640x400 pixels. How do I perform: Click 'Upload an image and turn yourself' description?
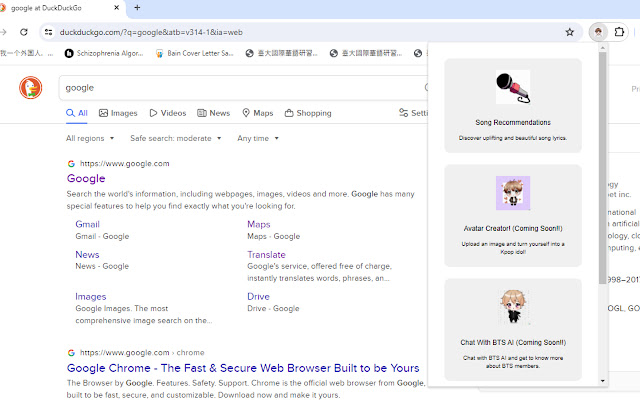click(513, 248)
